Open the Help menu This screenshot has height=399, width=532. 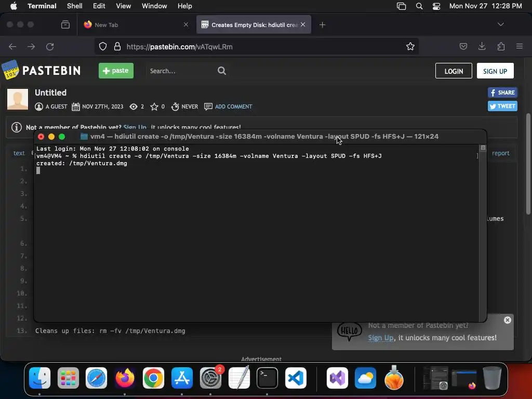click(x=185, y=6)
